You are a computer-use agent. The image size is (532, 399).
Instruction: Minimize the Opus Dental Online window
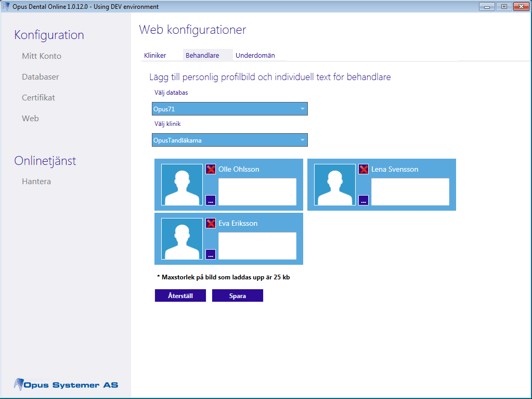pos(487,6)
